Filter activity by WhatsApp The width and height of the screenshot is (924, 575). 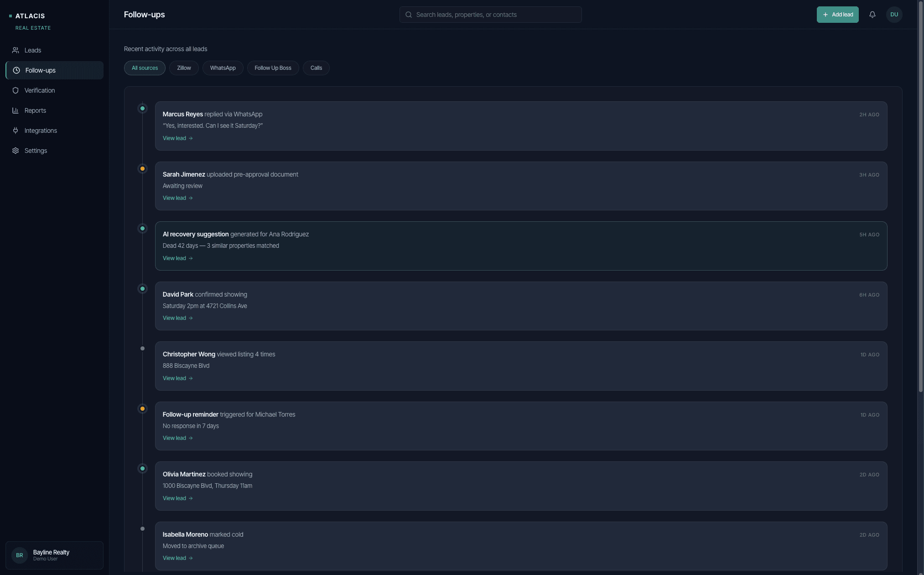point(223,68)
